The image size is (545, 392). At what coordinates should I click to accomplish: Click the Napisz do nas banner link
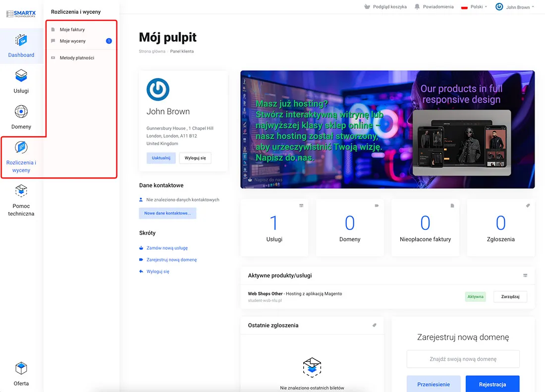(x=268, y=180)
